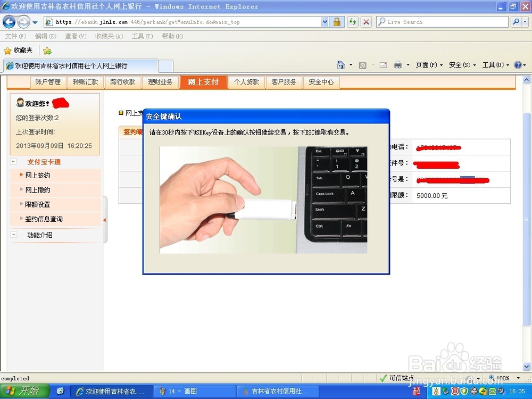The width and height of the screenshot is (532, 399).
Task: View the security lock certificate icon
Action: point(337,22)
